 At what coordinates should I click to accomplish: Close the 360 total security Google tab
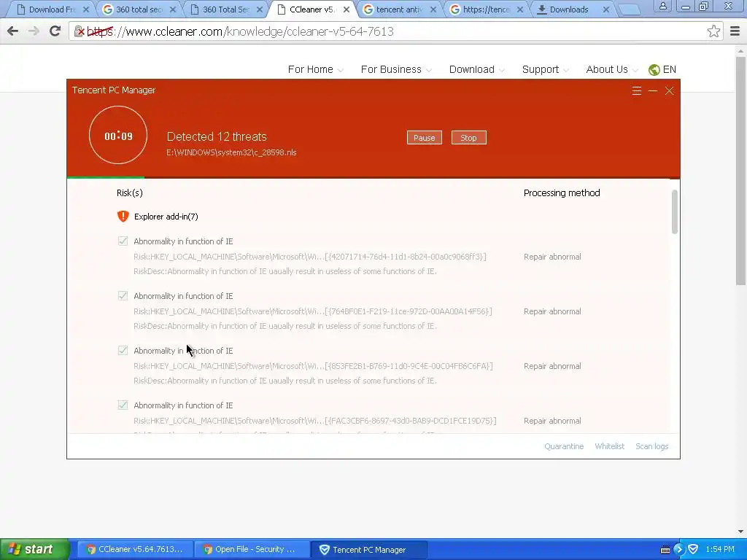(173, 9)
